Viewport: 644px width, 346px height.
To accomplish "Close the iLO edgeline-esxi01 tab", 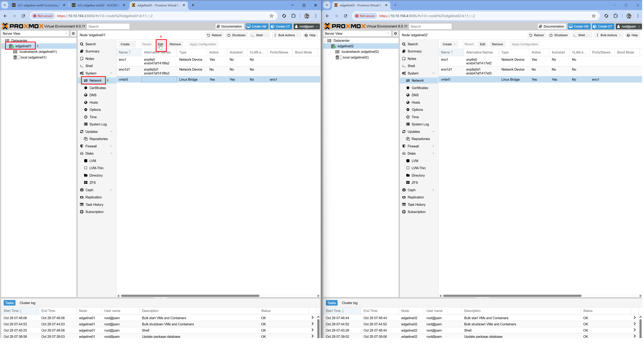I will coord(64,5).
